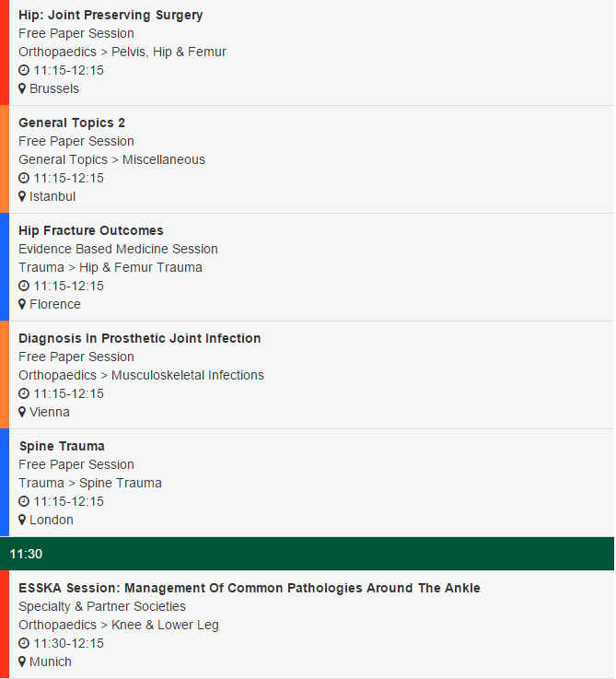Click the blue color bar beside Hip Fracture Outcomes
This screenshot has width=616, height=679.
(x=5, y=267)
